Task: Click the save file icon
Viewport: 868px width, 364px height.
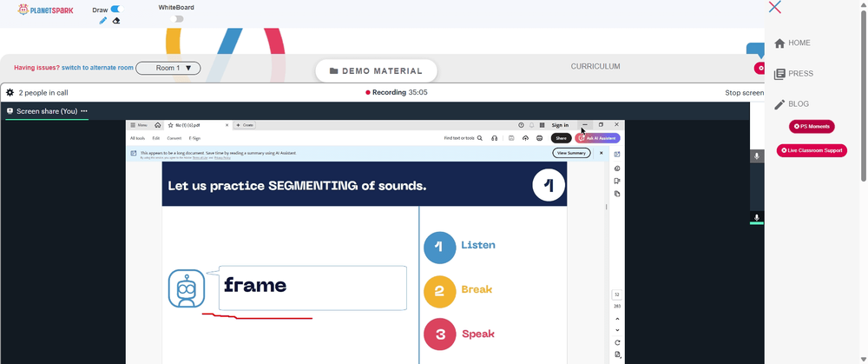Action: [x=511, y=138]
